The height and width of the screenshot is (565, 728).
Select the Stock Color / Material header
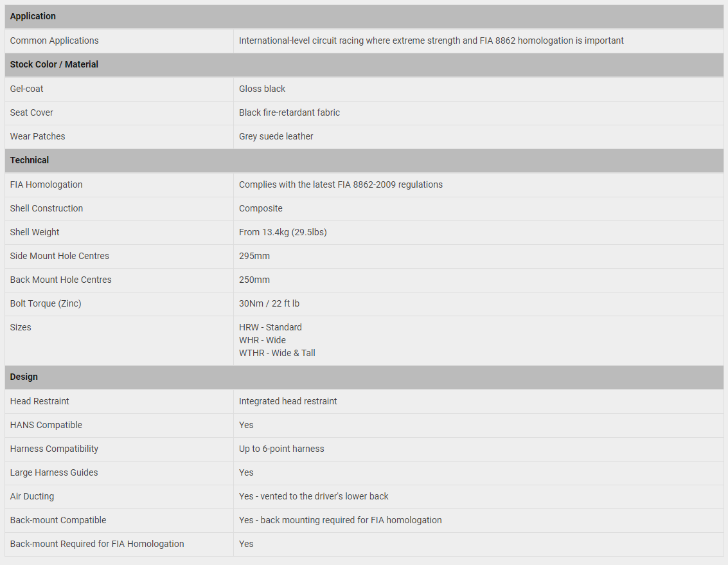(x=364, y=64)
